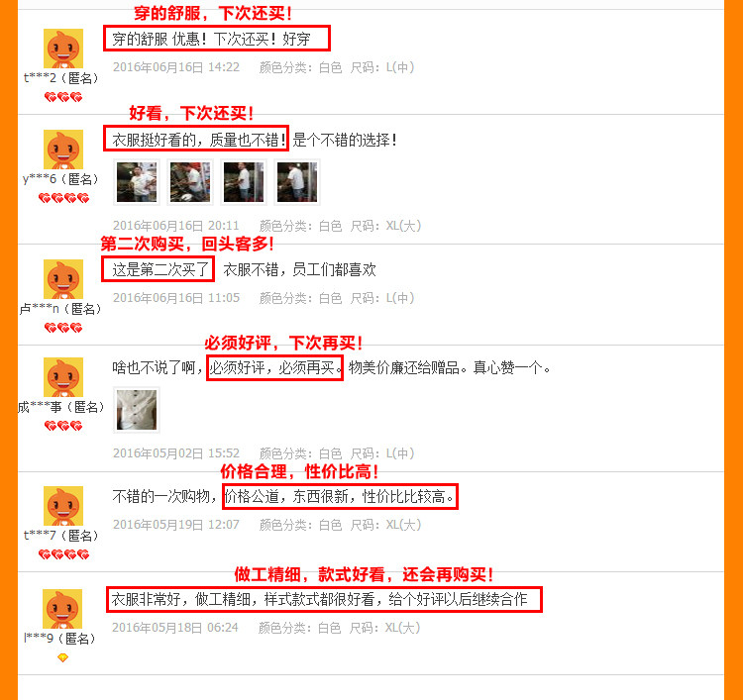Screen dimensions: 743x700
Task: Click avatar of reviewer 成***事
Action: (63, 377)
